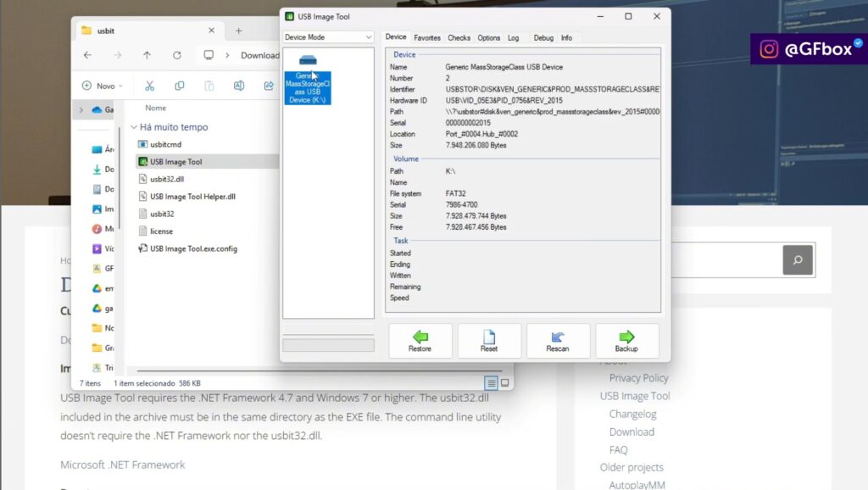
Task: Open Older projects link
Action: (x=632, y=467)
